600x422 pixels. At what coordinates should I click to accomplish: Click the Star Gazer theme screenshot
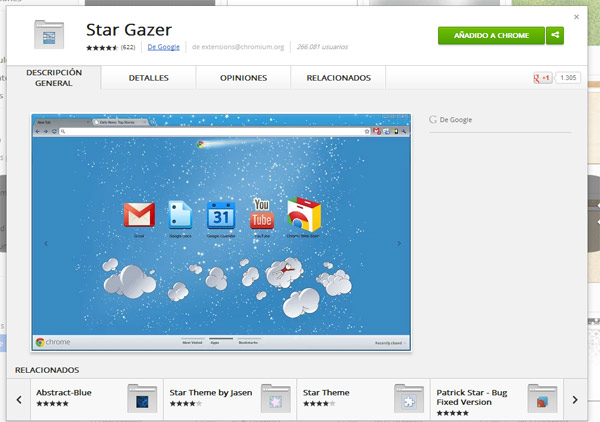tap(221, 232)
